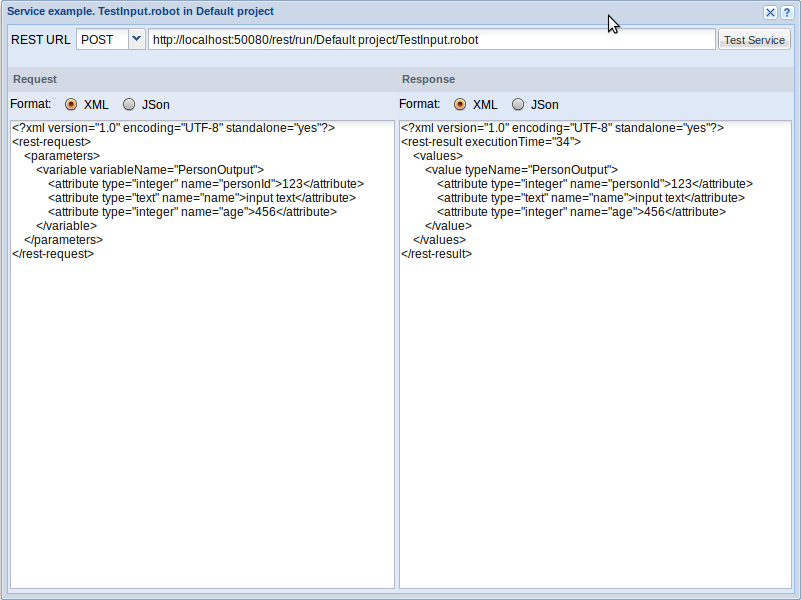
Task: Close the Service example dialog
Action: (x=770, y=12)
